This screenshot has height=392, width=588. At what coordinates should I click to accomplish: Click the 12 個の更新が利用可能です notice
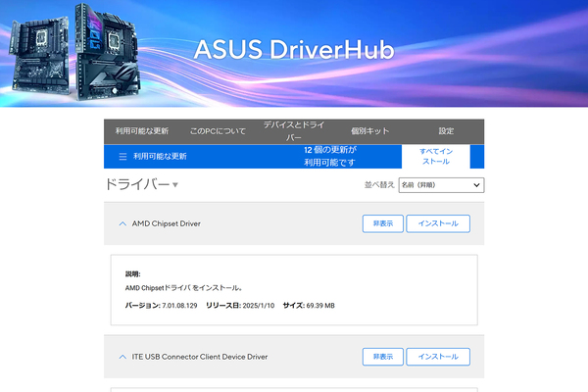(329, 156)
